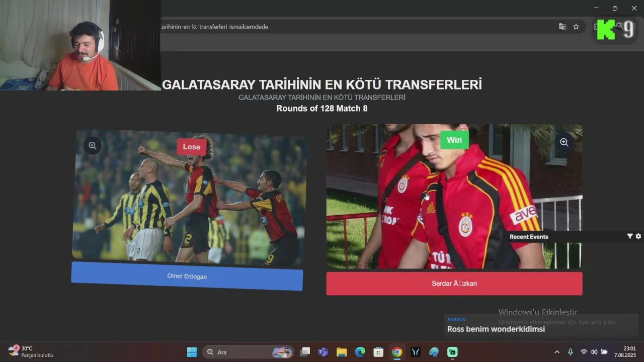The width and height of the screenshot is (644, 362).
Task: Click the taskbar search box labeled Ara
Action: tap(249, 352)
